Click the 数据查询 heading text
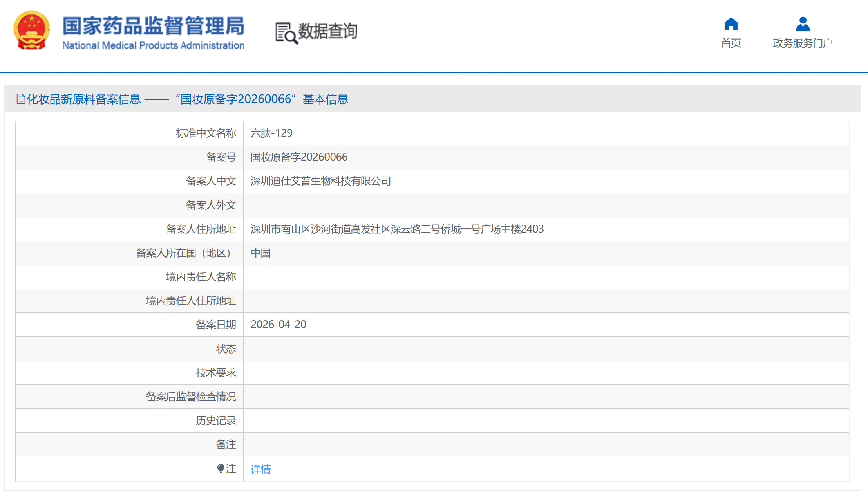The image size is (868, 496). [x=327, y=31]
